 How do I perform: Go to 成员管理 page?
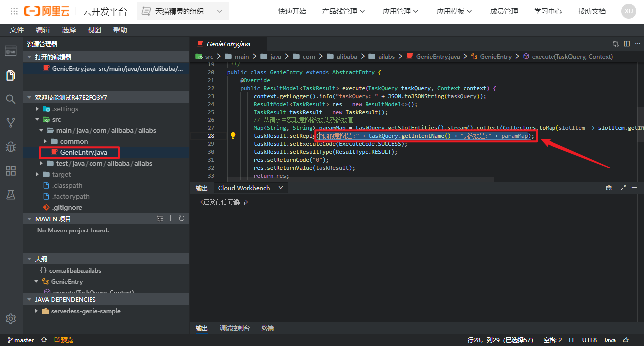pyautogui.click(x=504, y=11)
